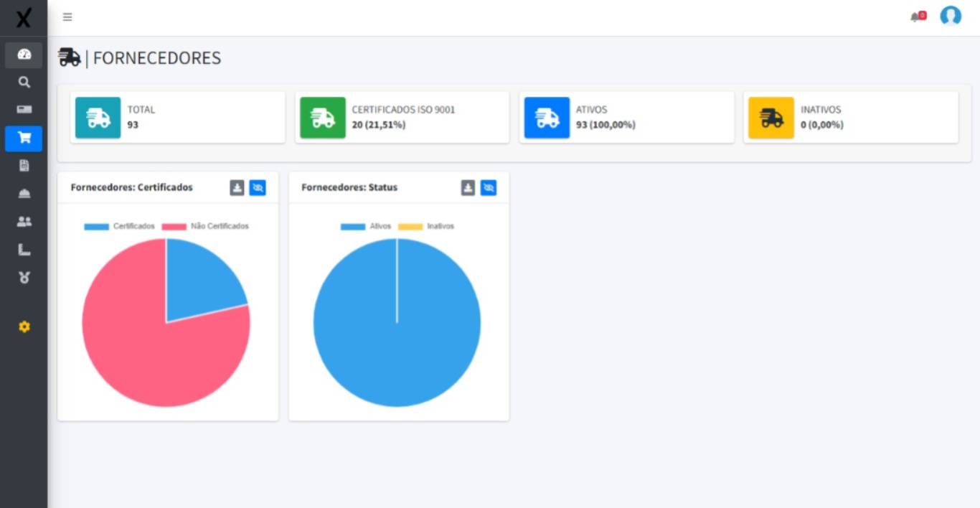Viewport: 980px width, 508px height.
Task: Click the two-people users sidebar icon
Action: click(24, 222)
